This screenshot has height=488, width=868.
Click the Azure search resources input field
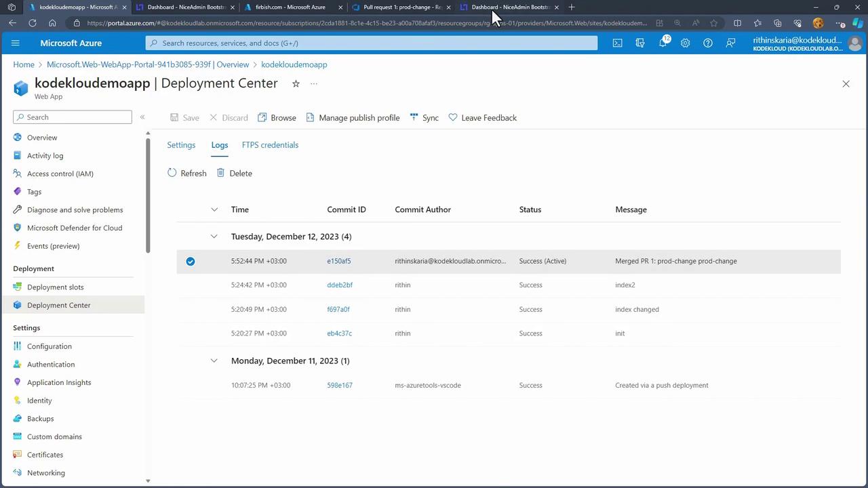(372, 43)
